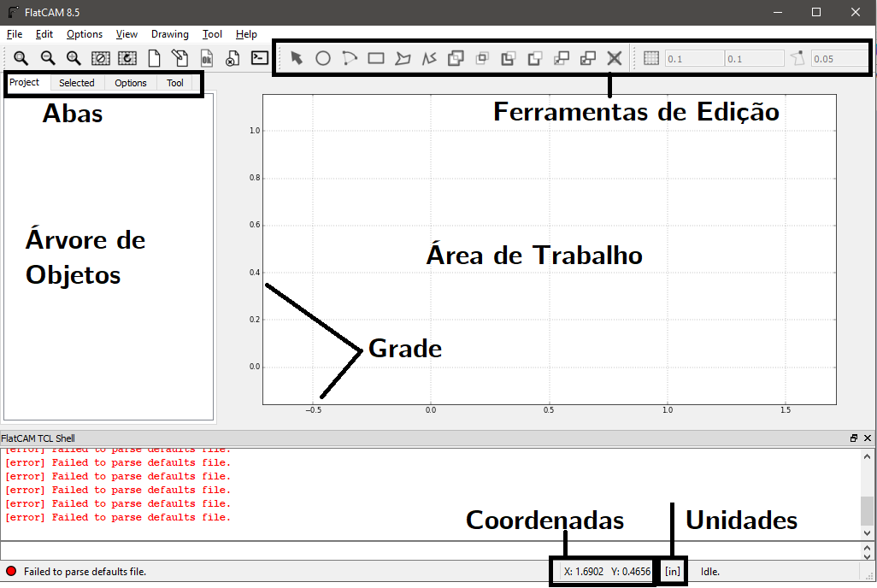Click the Polygon Subtraction icon
This screenshot has width=877, height=588.
(509, 58)
